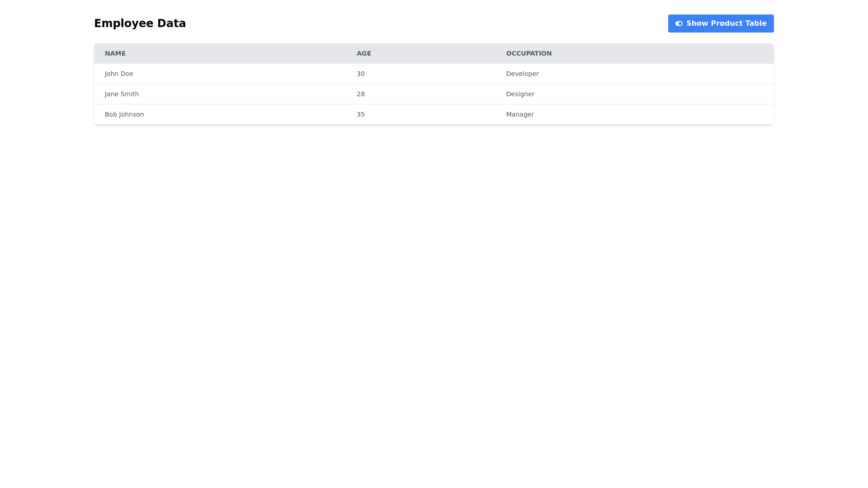The height and width of the screenshot is (488, 868).
Task: Click the age value 30 for John Doe
Action: pyautogui.click(x=360, y=74)
